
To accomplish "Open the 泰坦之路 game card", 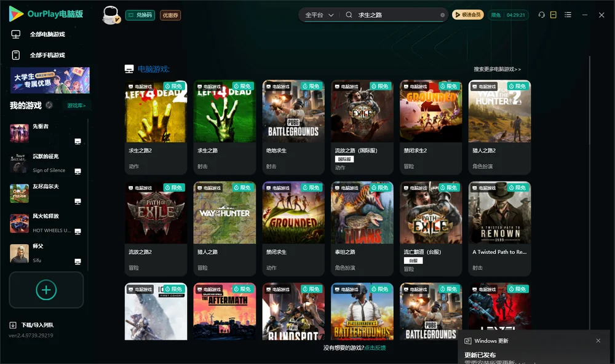I will click(362, 229).
